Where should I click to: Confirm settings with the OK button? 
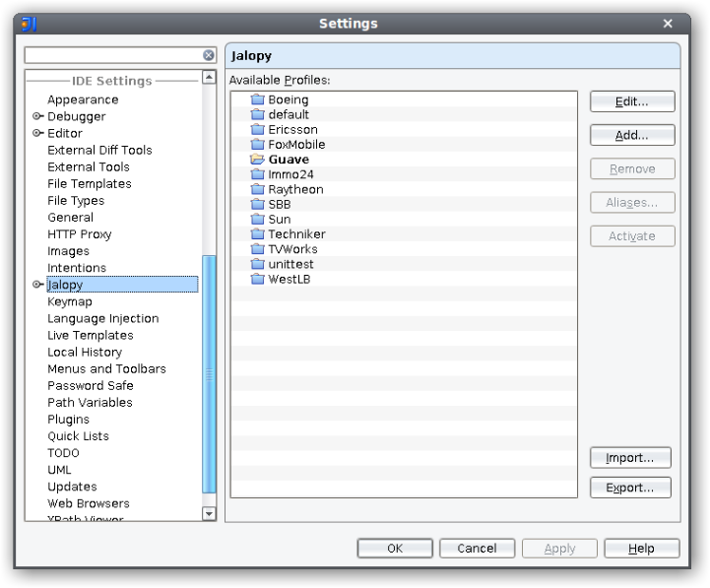[x=395, y=549]
